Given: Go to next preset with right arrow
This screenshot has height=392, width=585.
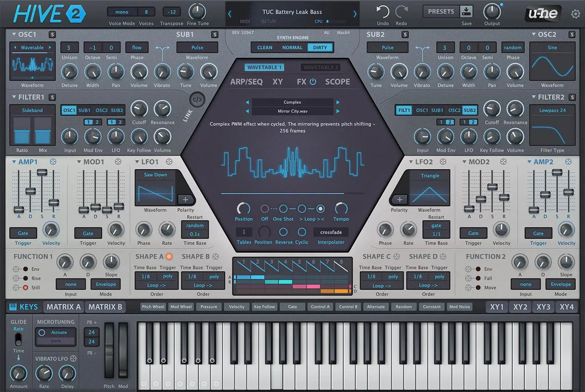Looking at the screenshot, I should click(354, 14).
